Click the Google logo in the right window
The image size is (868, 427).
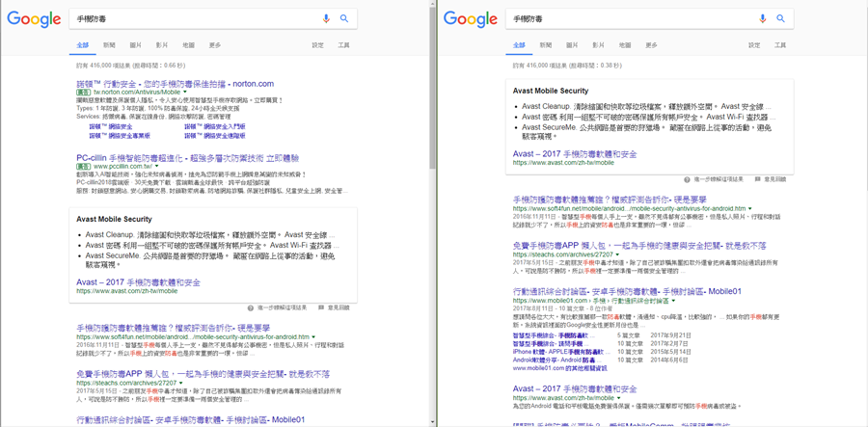coord(471,19)
